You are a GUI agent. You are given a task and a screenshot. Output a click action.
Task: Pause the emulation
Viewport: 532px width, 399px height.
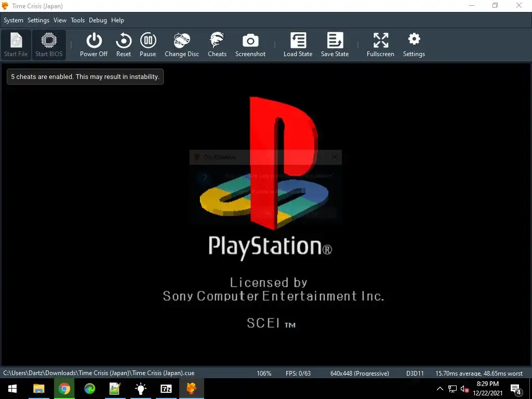tap(148, 45)
